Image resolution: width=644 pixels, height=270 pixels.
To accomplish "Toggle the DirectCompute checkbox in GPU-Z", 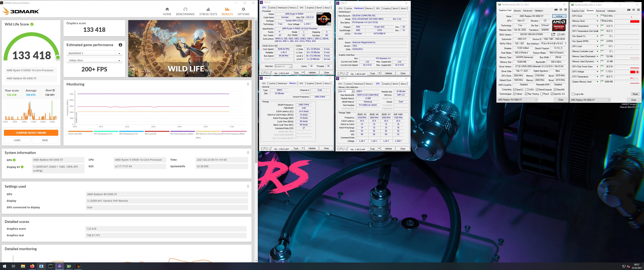I will 537,89.
